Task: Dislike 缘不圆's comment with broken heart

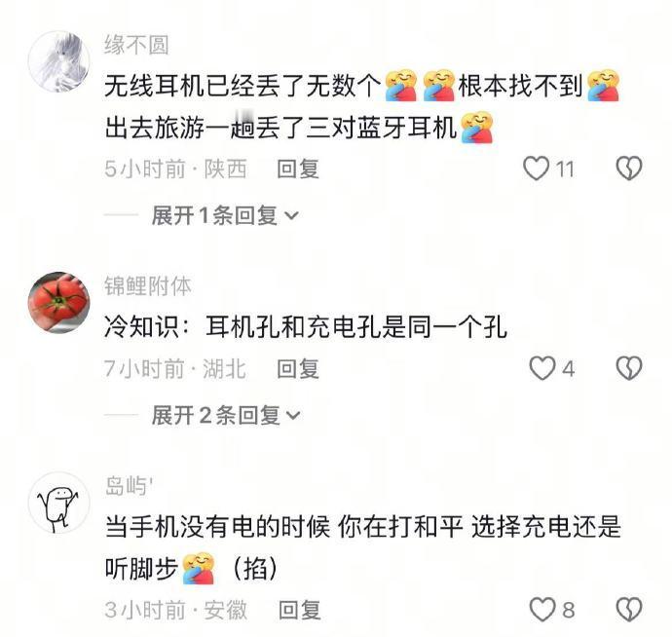Action: point(629,169)
